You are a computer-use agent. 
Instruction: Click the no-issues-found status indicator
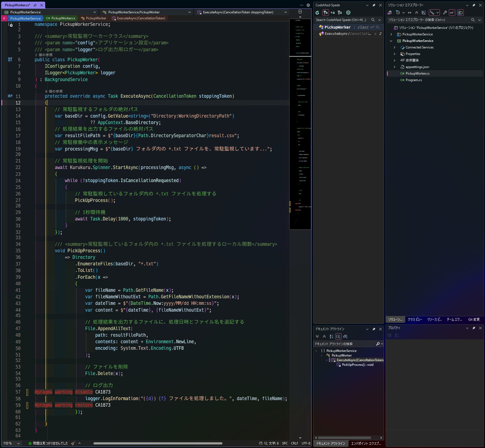(48, 443)
